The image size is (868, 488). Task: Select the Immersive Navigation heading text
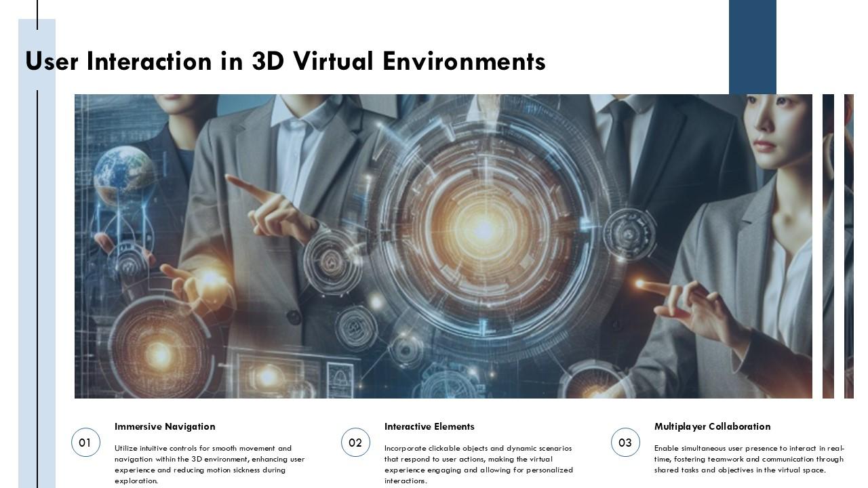point(165,426)
